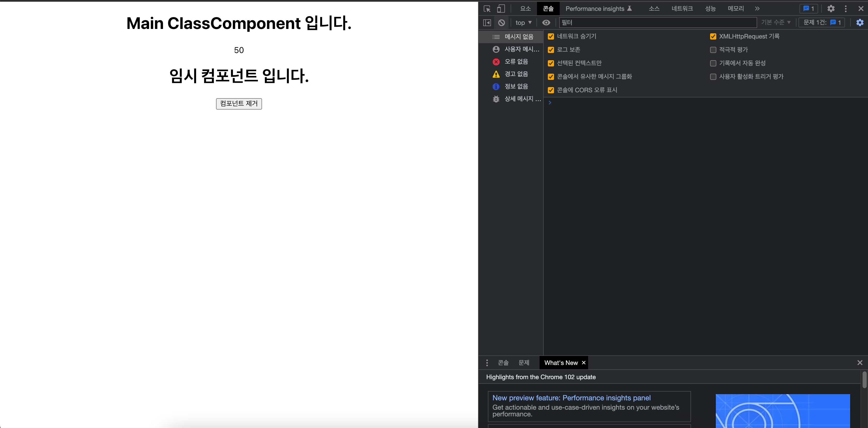Viewport: 868px width, 428px height.
Task: Uncheck the 로그 보존 checkbox
Action: click(551, 50)
